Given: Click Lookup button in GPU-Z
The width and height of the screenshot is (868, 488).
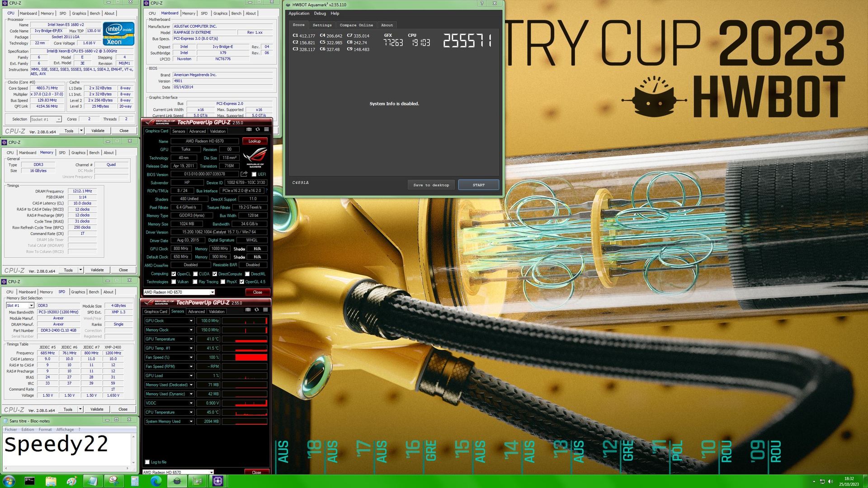Looking at the screenshot, I should coord(255,141).
